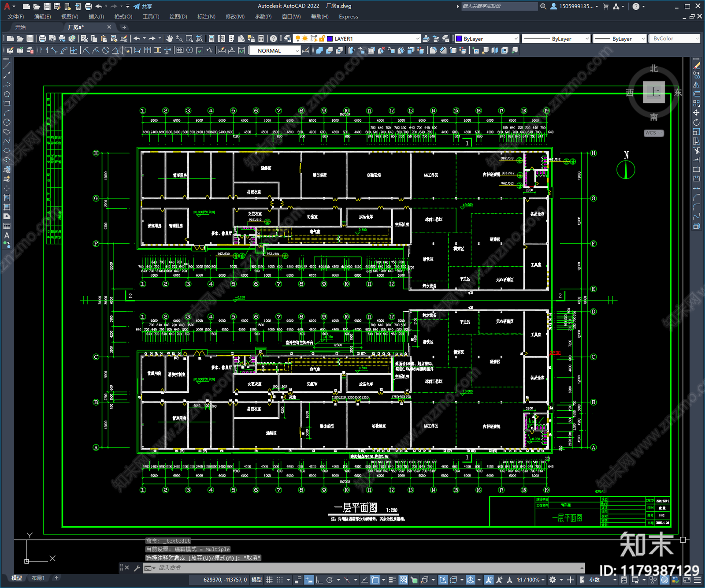Click the 共享 share button
The height and width of the screenshot is (588, 705).
click(143, 6)
